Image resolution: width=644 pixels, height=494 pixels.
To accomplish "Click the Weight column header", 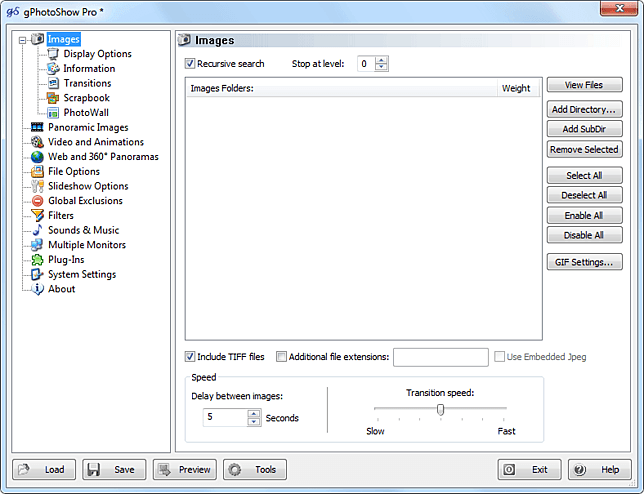I will (x=518, y=88).
